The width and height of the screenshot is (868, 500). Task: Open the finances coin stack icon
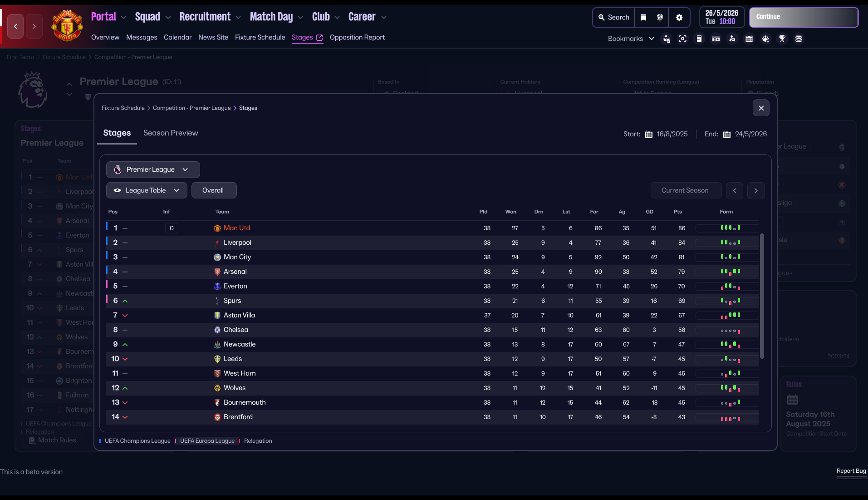click(799, 39)
